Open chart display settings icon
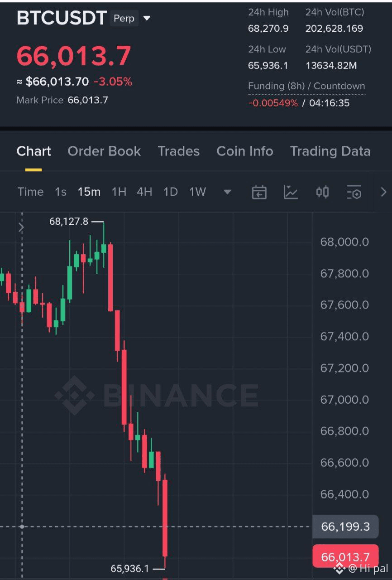This screenshot has width=392, height=580. [x=354, y=192]
